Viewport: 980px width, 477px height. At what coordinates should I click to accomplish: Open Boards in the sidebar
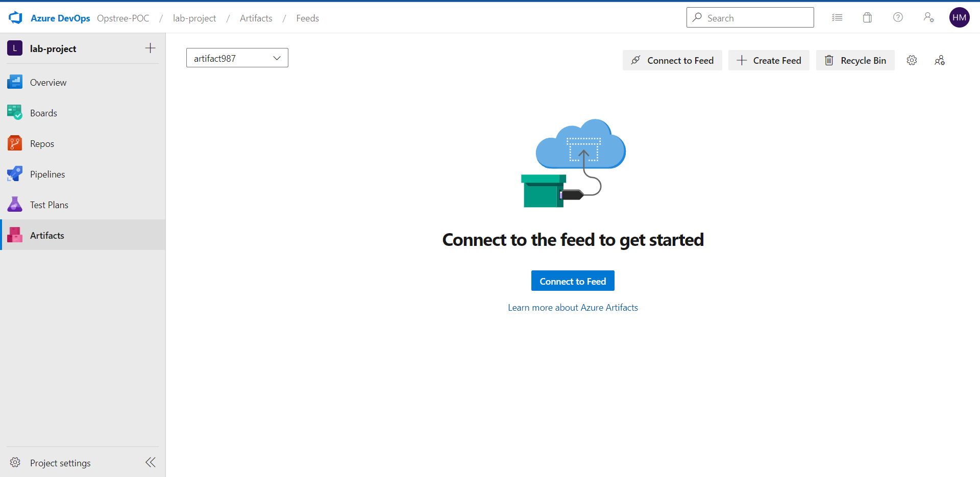click(83, 113)
